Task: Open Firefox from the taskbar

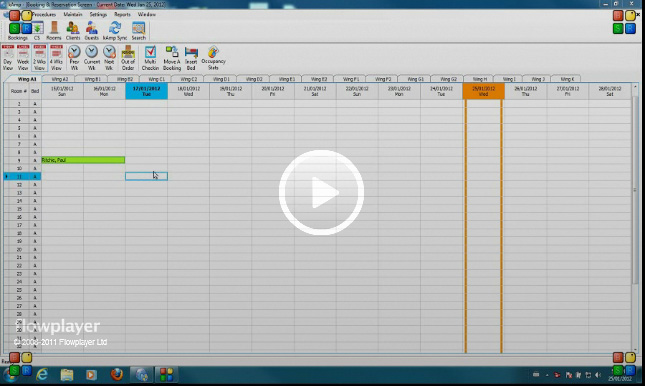Action: tap(117, 374)
